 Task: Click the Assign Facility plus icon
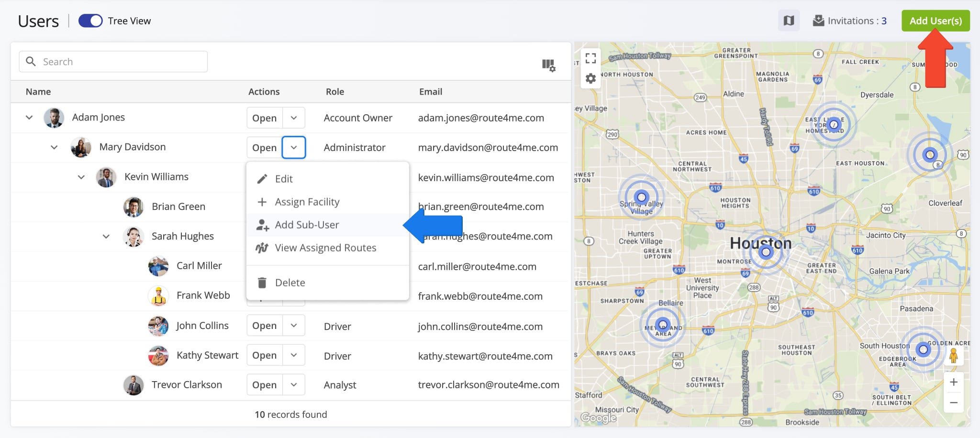pyautogui.click(x=262, y=202)
